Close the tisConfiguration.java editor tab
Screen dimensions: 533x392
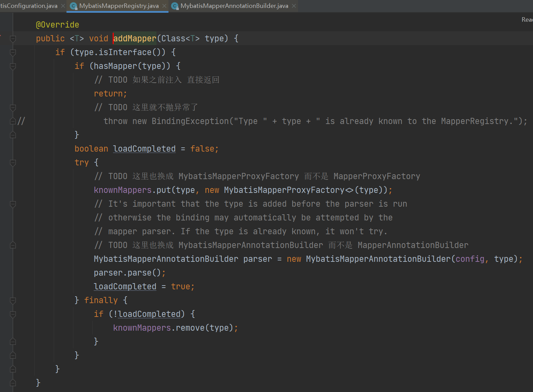pos(63,6)
